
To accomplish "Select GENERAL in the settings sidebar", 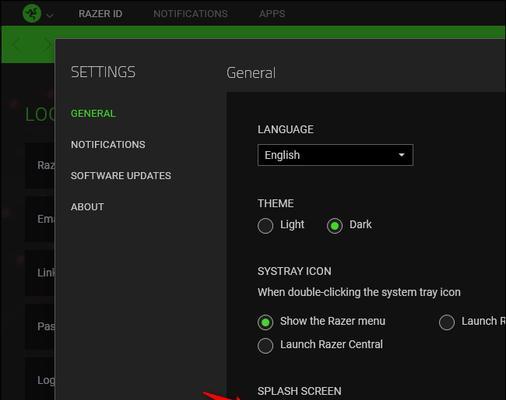I will coord(93,113).
